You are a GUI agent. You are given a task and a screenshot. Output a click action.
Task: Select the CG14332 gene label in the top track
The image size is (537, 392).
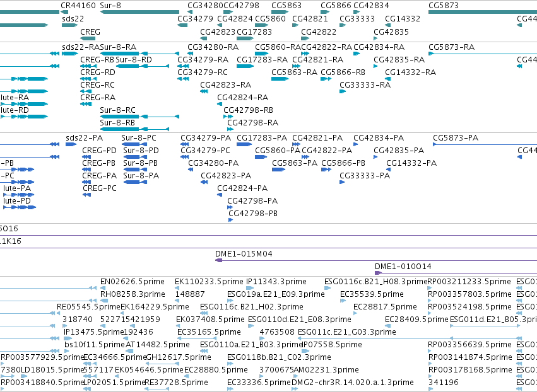tap(403, 18)
